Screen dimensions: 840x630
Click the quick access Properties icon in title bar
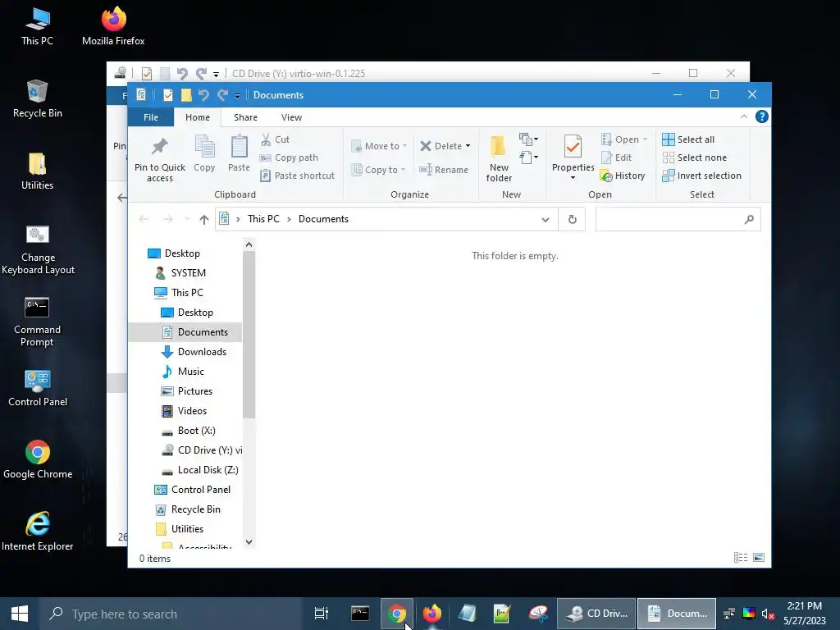coord(167,95)
